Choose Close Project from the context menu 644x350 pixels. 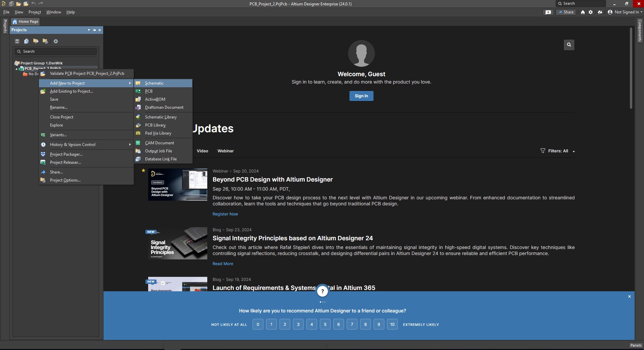pos(86,117)
